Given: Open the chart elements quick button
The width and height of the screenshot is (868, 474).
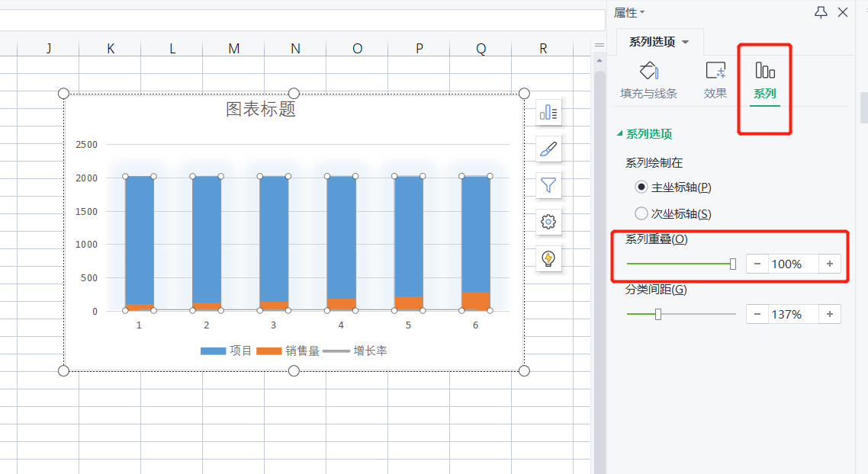Looking at the screenshot, I should pyautogui.click(x=548, y=113).
